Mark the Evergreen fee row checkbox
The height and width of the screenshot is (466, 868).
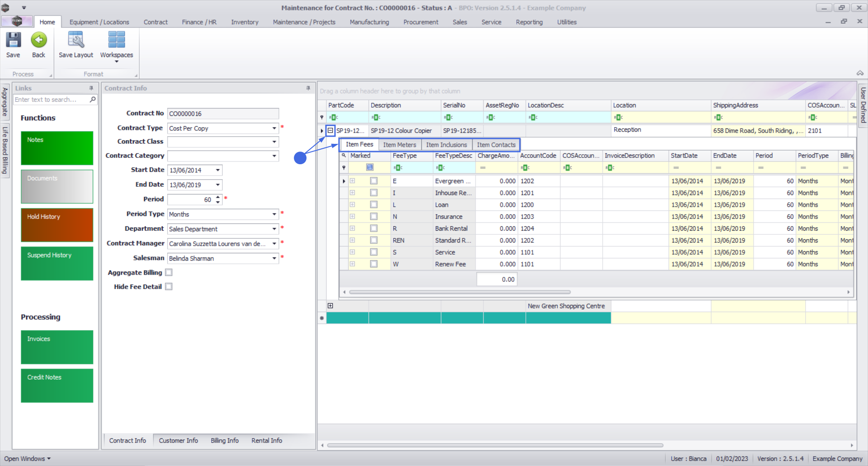(374, 181)
